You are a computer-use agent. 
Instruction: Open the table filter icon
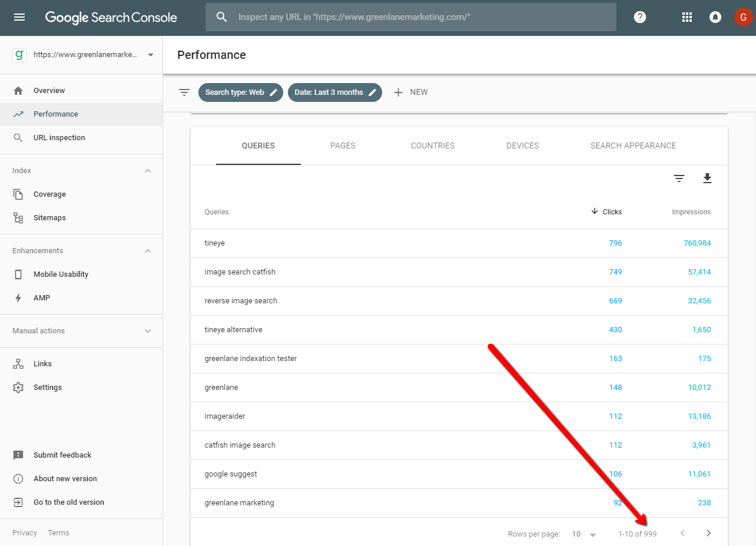click(x=679, y=178)
